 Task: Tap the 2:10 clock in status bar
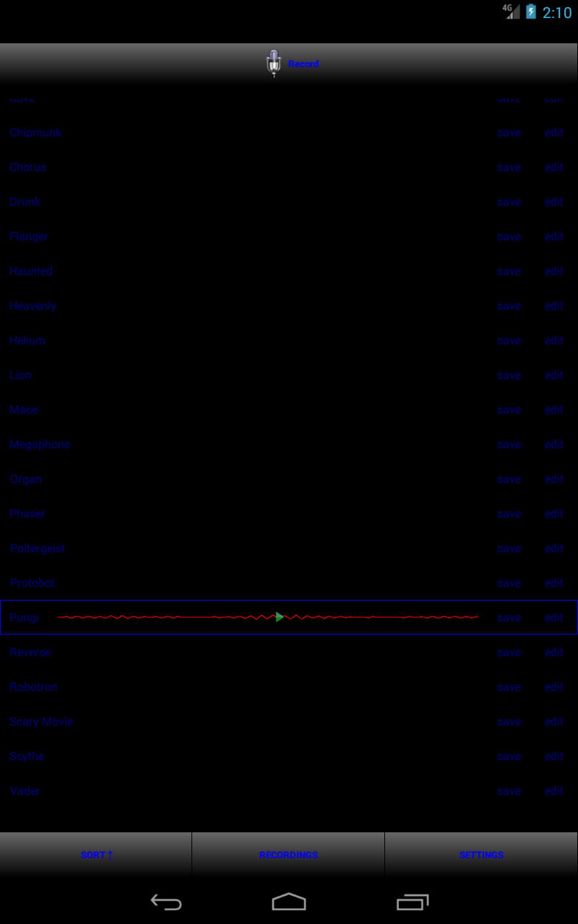(x=557, y=12)
